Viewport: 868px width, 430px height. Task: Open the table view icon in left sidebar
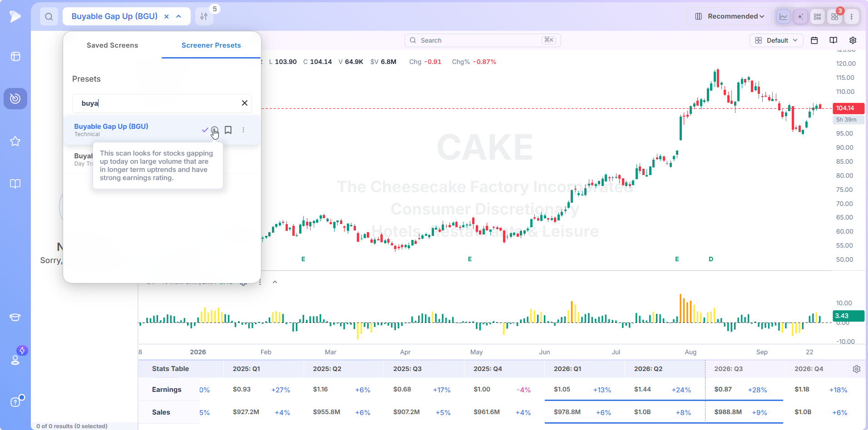point(15,56)
